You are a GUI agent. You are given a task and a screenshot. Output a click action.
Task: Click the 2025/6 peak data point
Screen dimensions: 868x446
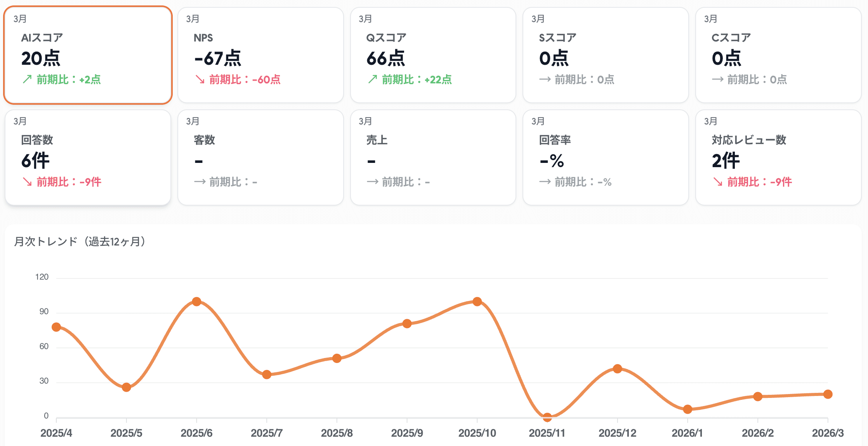[196, 301]
